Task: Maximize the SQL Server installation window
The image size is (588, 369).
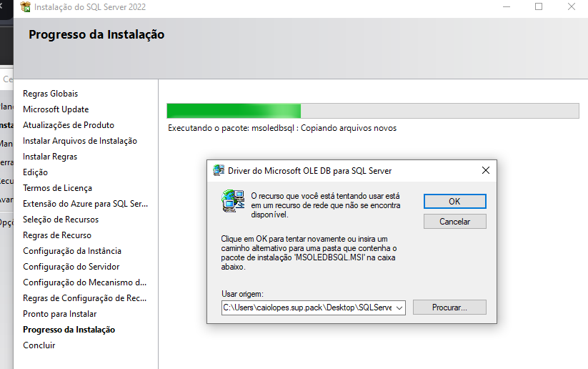Action: [x=539, y=7]
